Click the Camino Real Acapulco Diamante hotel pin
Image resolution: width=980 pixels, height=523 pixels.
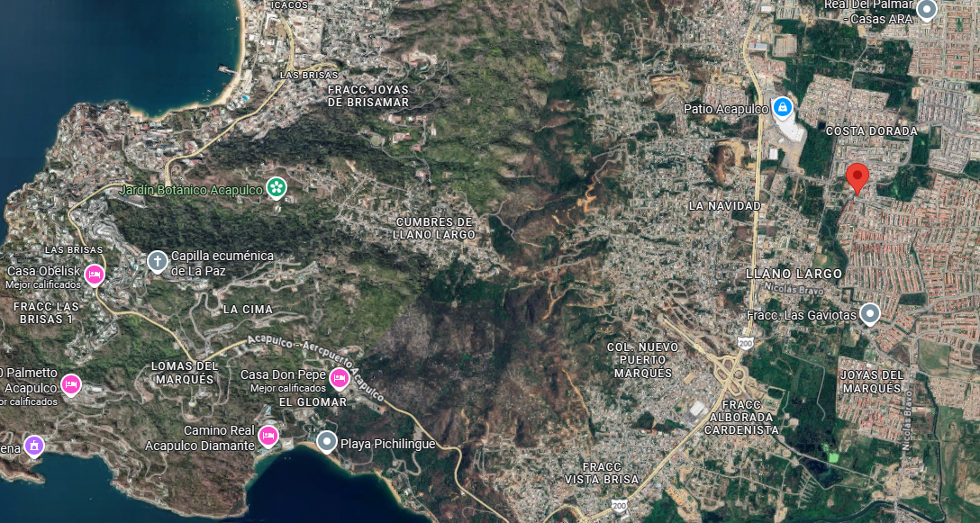(x=268, y=436)
